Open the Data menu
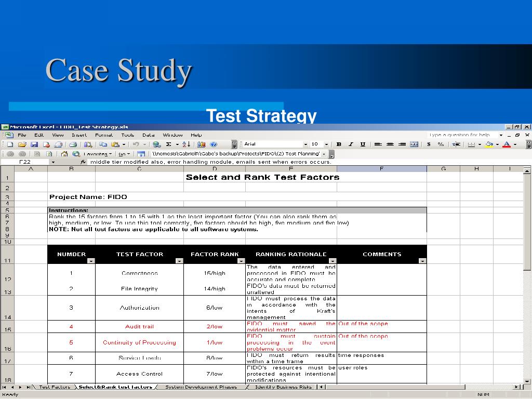Viewport: 532px width, 399px height. (149, 135)
